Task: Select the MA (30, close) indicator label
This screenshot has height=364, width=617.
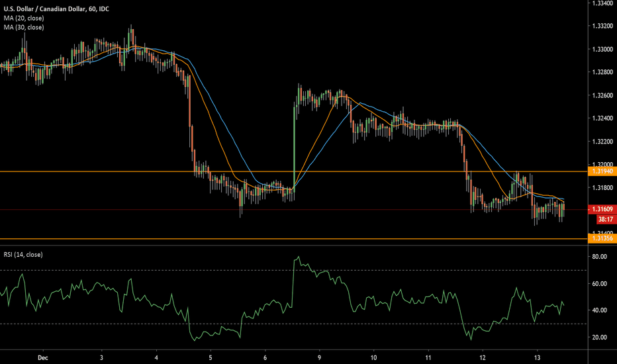Action: [23, 27]
